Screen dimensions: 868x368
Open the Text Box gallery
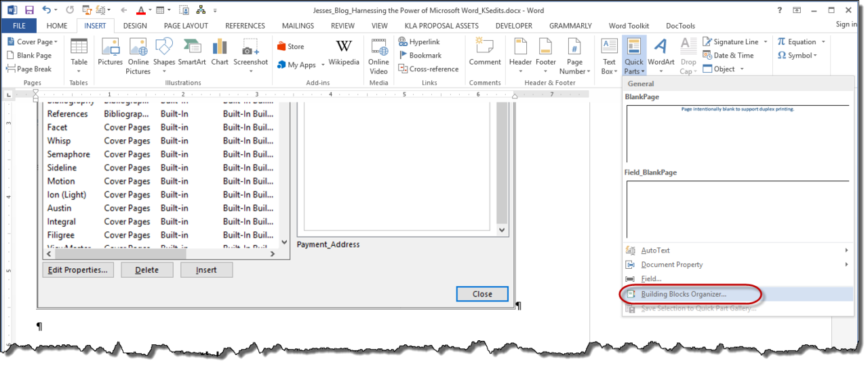click(609, 56)
